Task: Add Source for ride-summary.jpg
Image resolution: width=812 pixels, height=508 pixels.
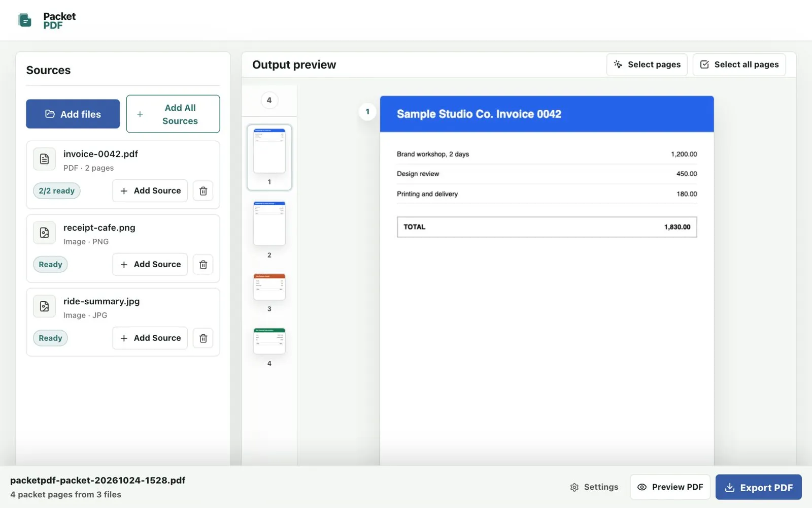Action: pos(150,338)
